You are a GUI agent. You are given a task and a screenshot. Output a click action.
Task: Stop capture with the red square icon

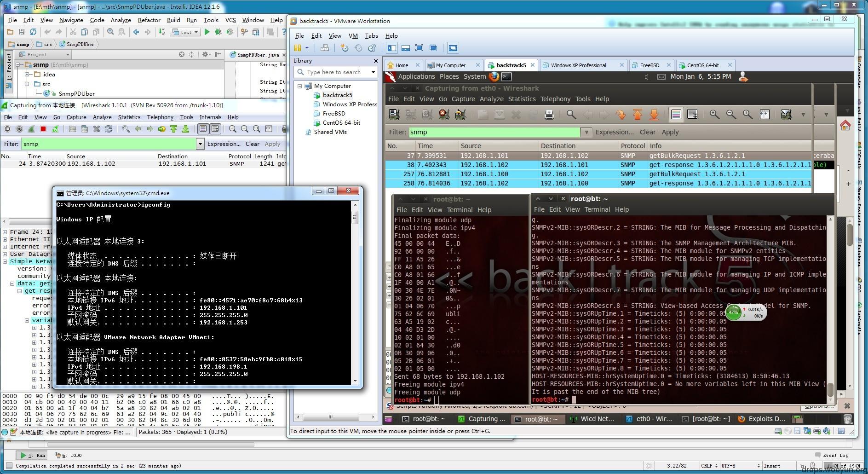pyautogui.click(x=43, y=129)
